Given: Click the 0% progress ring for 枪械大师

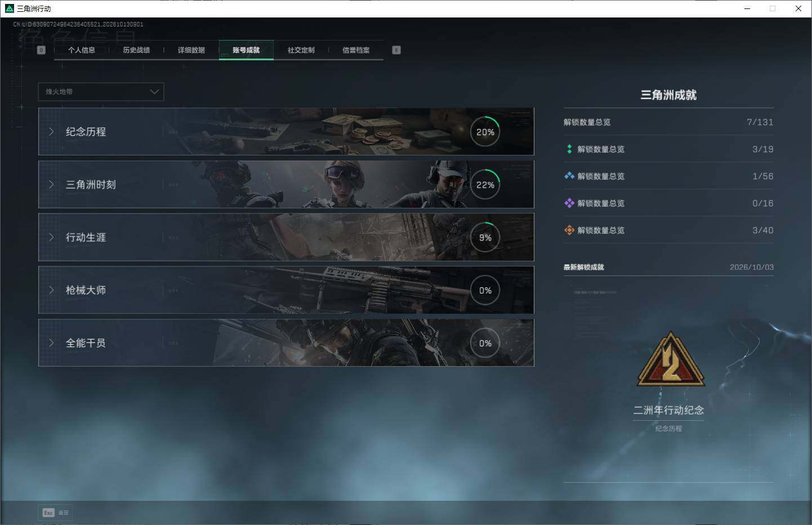Looking at the screenshot, I should (485, 291).
